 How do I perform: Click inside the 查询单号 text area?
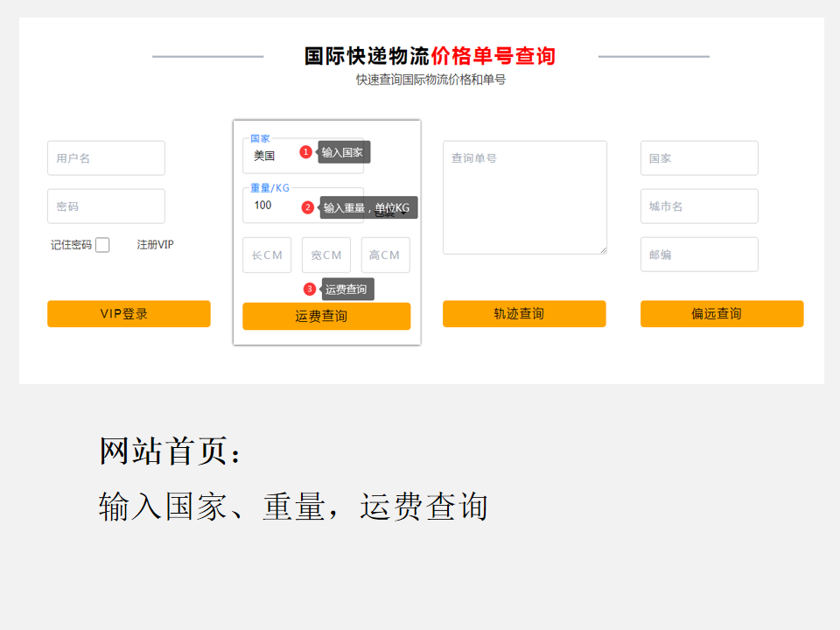[x=524, y=198]
